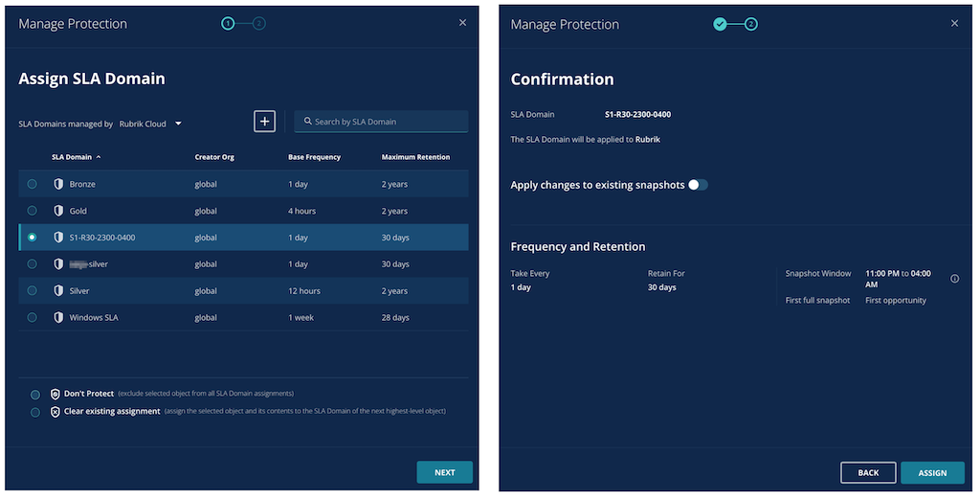This screenshot has height=500, width=980.
Task: Click the Gold shield icon
Action: click(58, 211)
